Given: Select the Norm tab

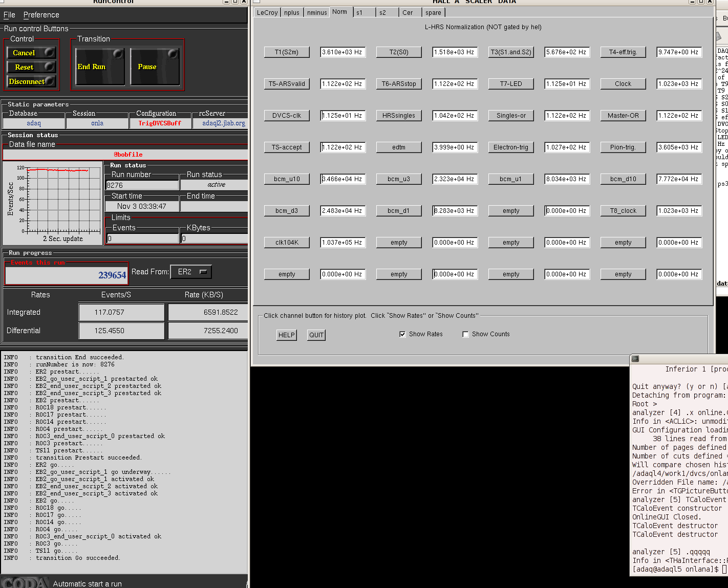Looking at the screenshot, I should point(339,12).
